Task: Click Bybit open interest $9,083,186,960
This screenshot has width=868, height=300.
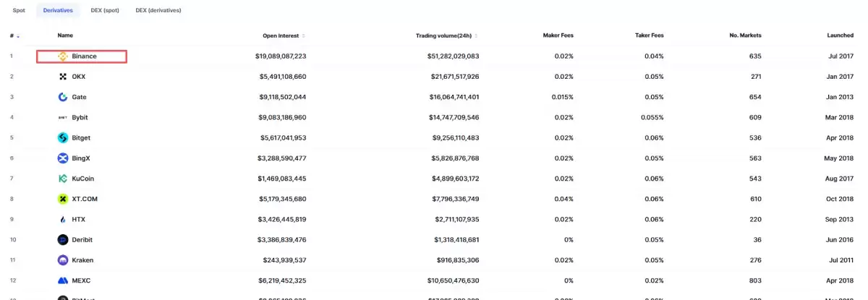Action: (x=282, y=117)
